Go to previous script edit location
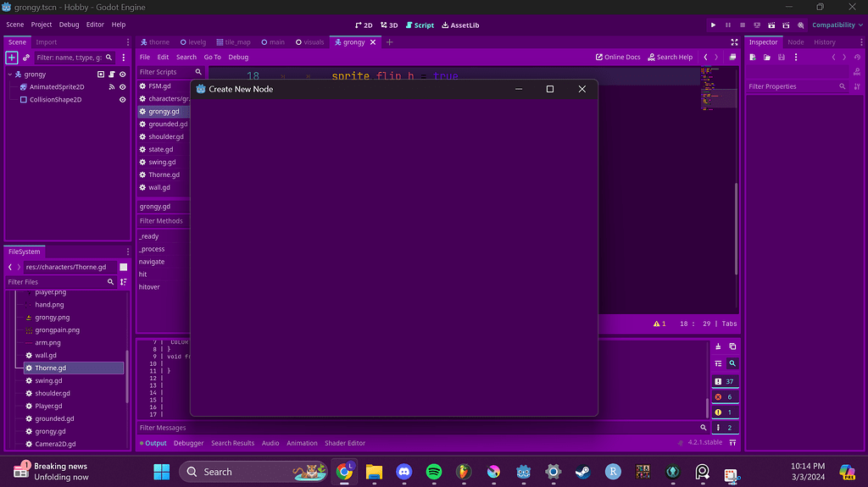Viewport: 868px width, 487px height. pyautogui.click(x=705, y=57)
